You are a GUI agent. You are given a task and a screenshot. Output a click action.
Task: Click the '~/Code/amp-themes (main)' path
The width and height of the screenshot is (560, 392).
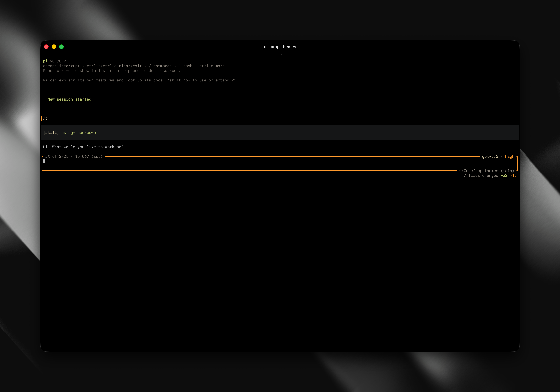(486, 171)
